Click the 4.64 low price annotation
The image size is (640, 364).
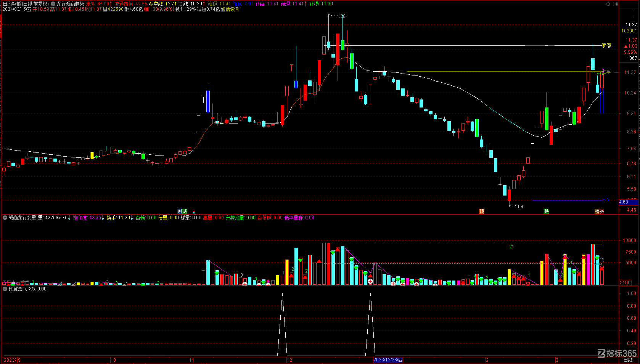(518, 207)
